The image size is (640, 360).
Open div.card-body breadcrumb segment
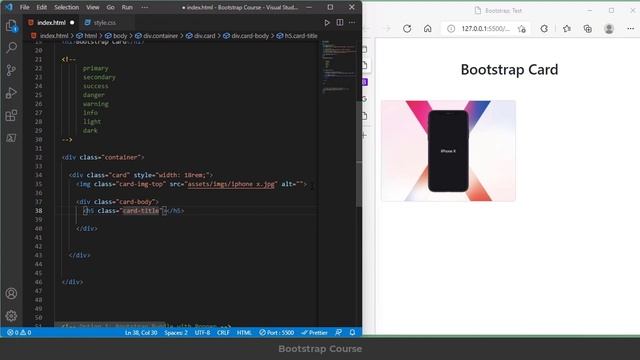250,36
